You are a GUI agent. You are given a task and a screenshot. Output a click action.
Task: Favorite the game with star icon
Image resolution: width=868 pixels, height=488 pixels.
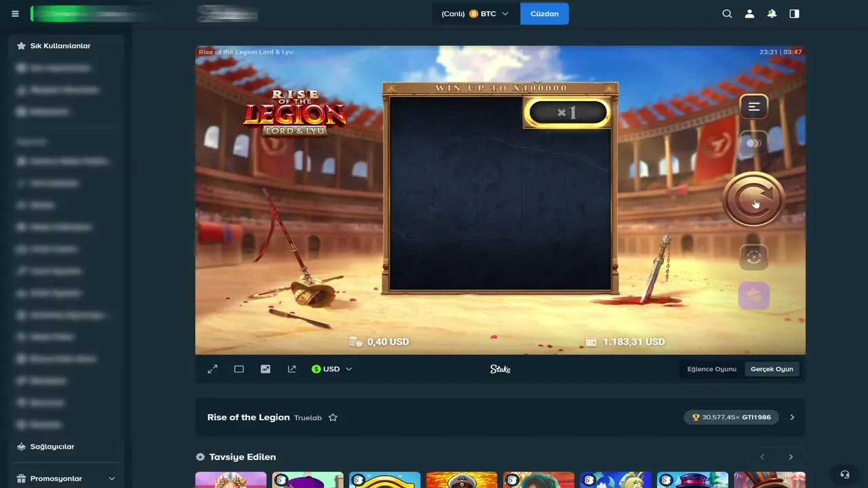[333, 418]
